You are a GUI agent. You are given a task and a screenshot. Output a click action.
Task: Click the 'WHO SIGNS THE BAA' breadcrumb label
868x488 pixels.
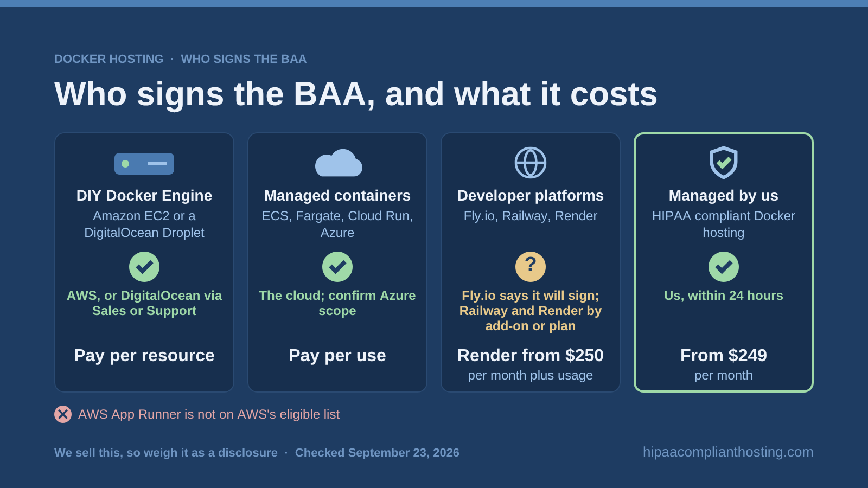tap(244, 59)
